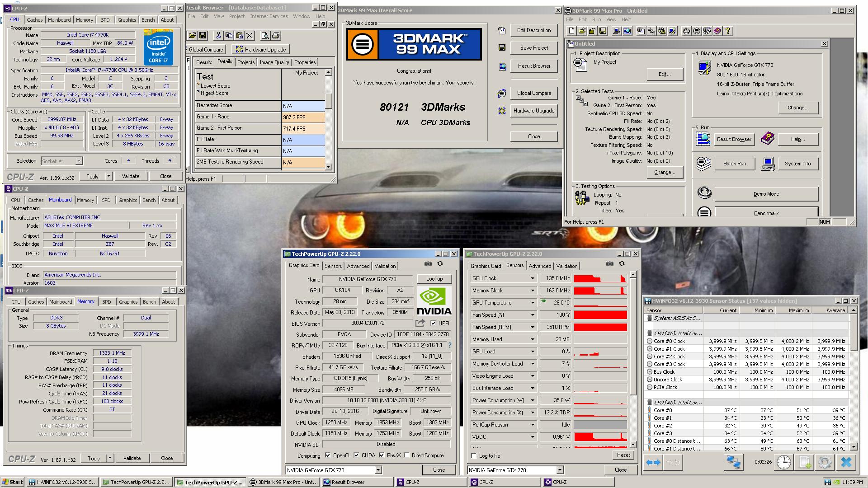
Task: Click the Print Preview icon in Result Browser
Action: tap(265, 35)
